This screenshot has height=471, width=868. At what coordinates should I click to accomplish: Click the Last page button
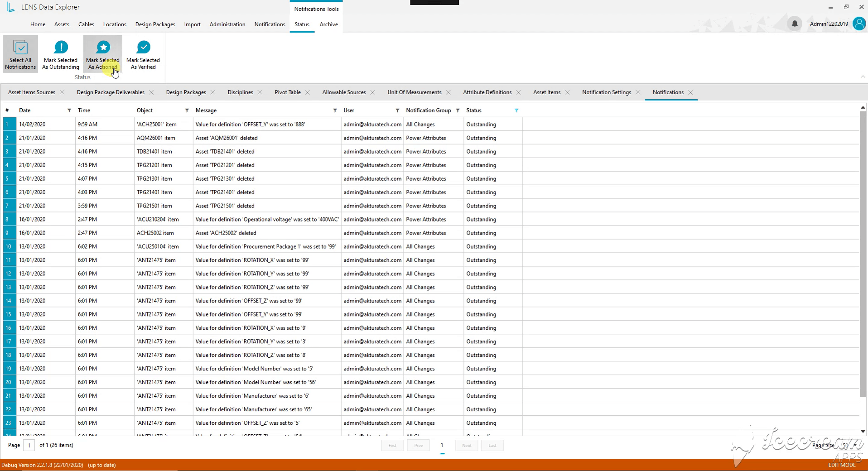point(492,446)
